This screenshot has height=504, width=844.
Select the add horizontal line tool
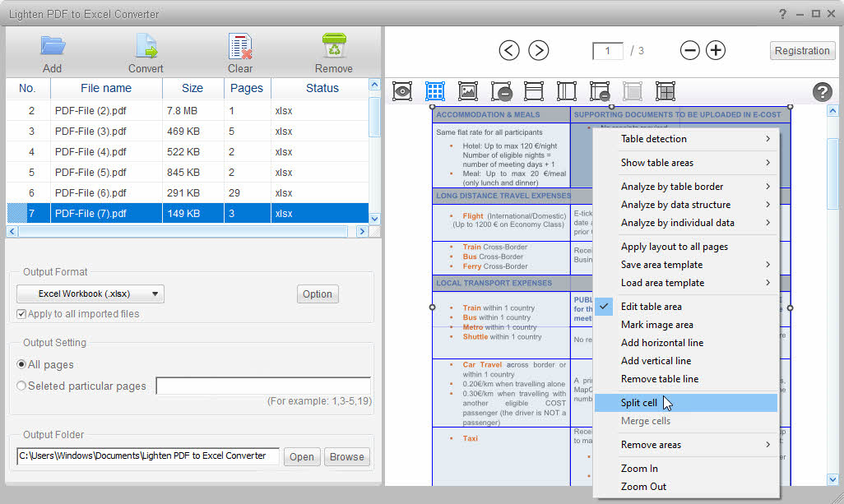pos(533,91)
